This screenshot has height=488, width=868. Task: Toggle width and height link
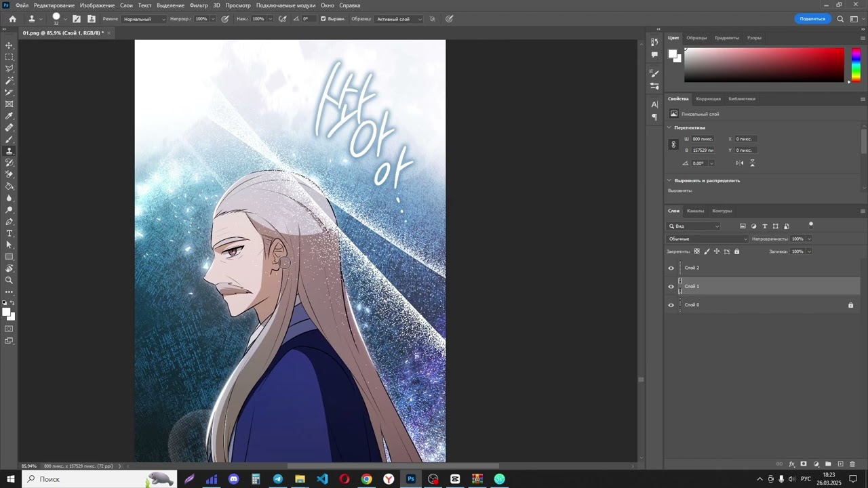point(673,144)
